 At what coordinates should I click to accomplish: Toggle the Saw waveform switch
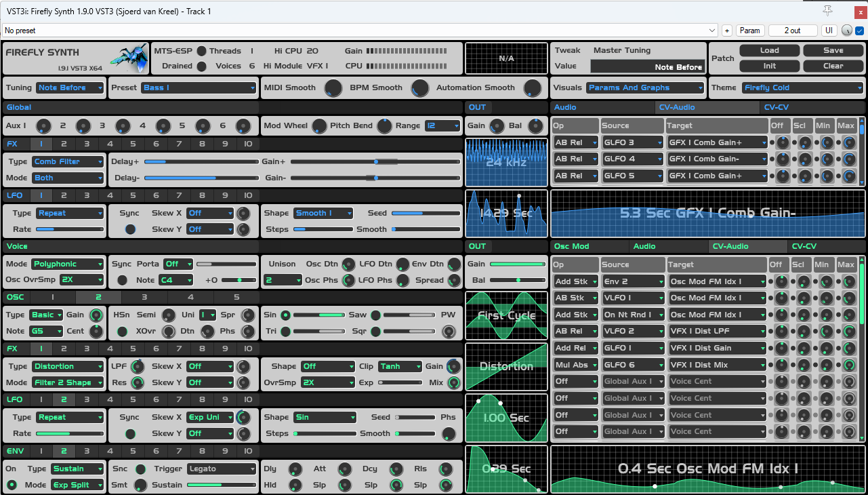coord(375,315)
